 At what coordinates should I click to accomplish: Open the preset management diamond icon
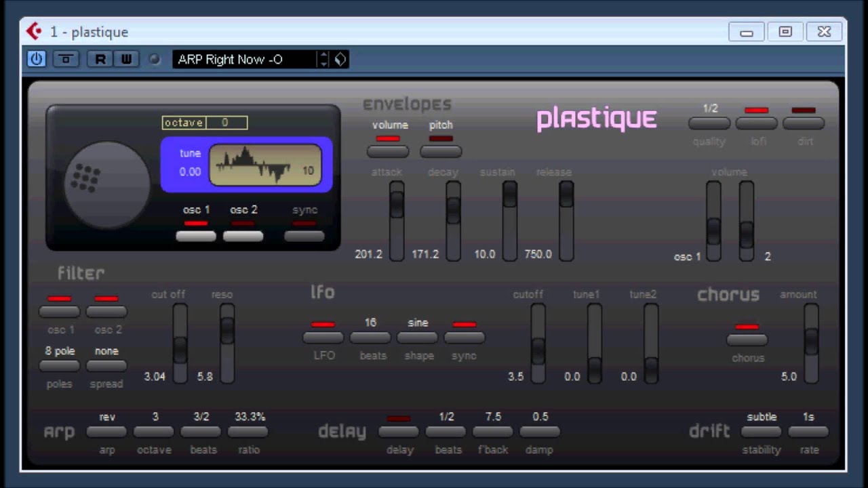click(340, 59)
